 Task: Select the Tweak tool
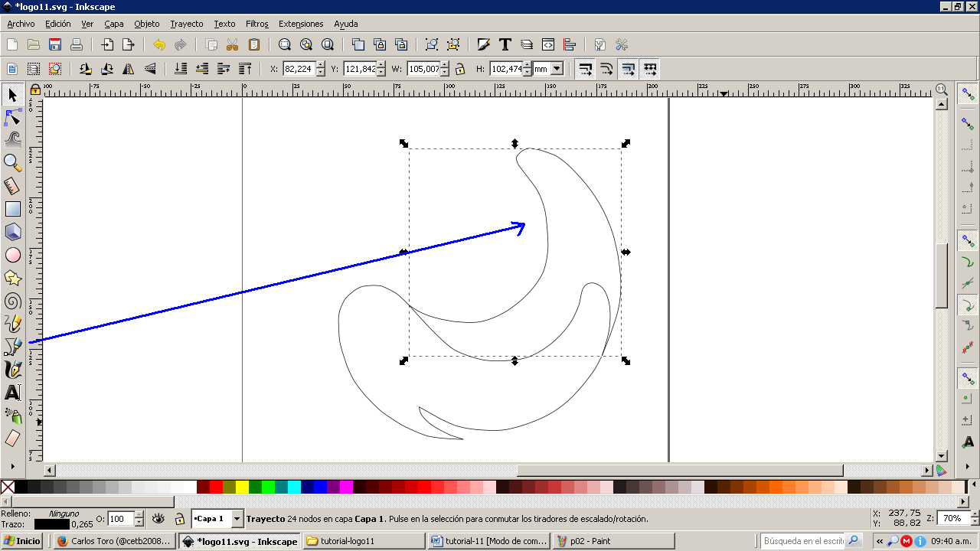(12, 139)
